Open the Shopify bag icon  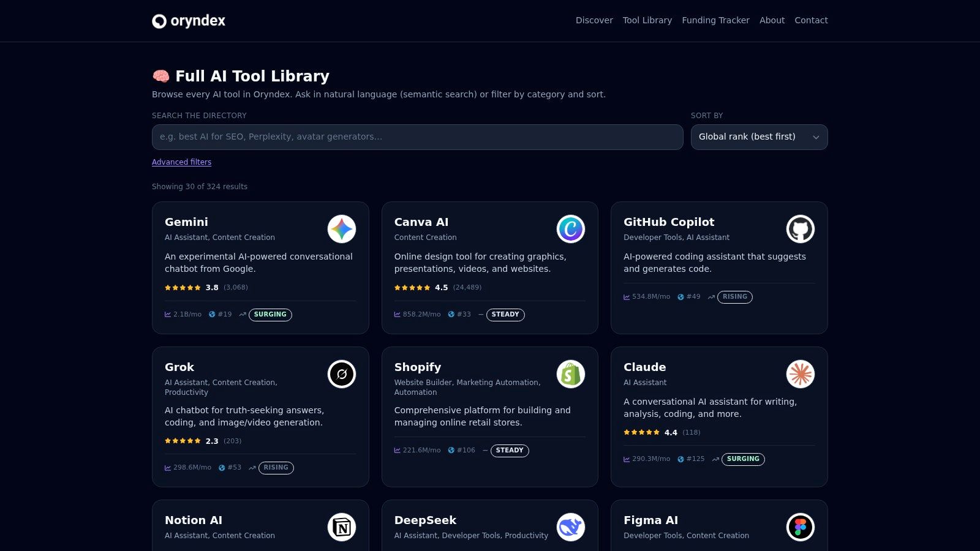571,374
